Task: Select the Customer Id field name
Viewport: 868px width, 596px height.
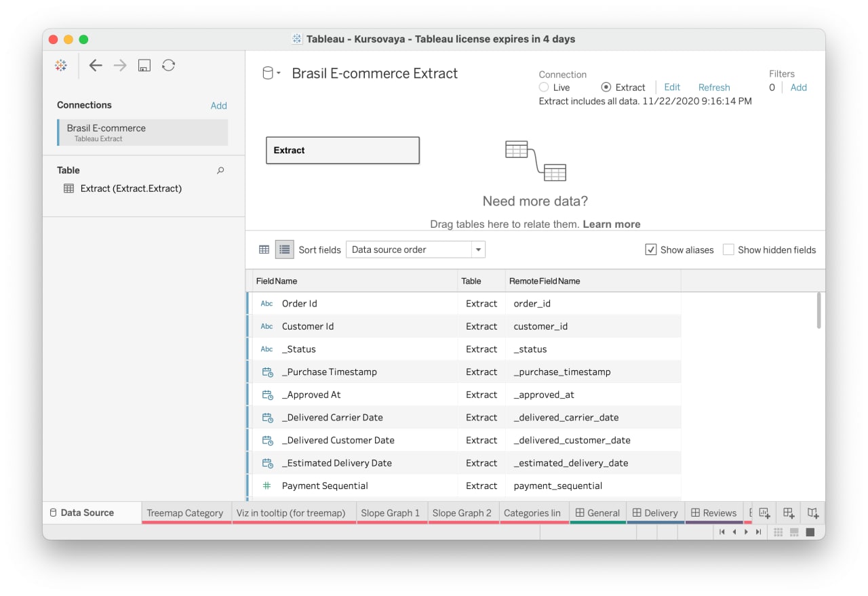Action: coord(308,327)
